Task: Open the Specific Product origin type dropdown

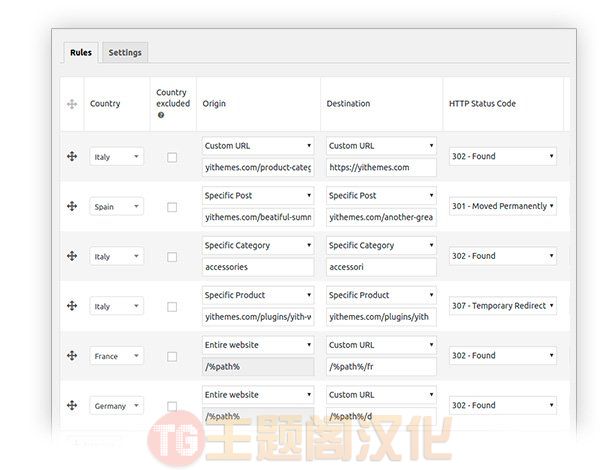Action: tap(258, 295)
